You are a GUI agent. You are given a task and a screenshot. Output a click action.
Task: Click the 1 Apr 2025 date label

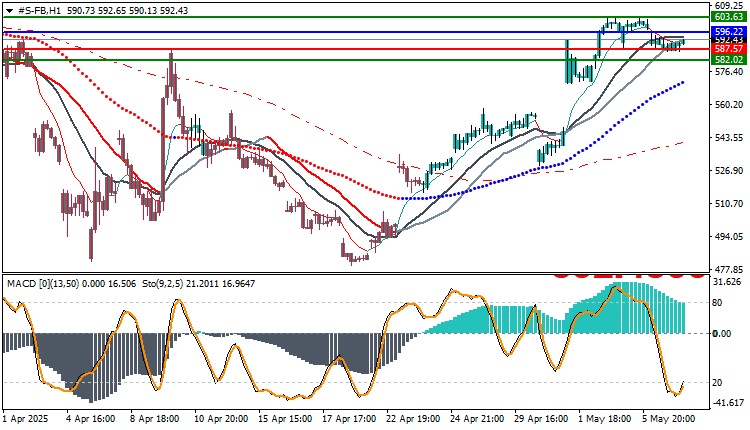click(25, 419)
